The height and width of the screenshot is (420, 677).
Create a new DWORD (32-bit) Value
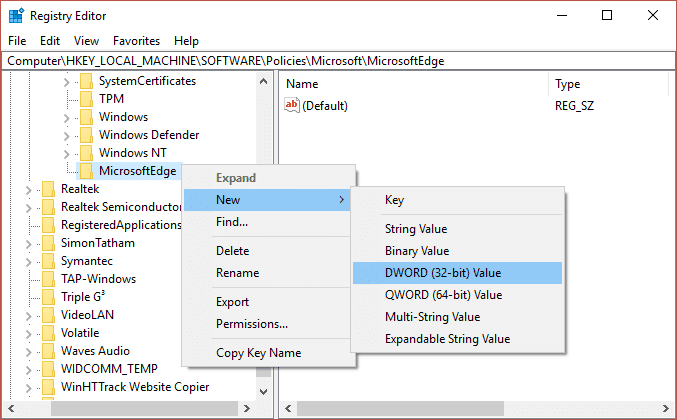pyautogui.click(x=457, y=273)
